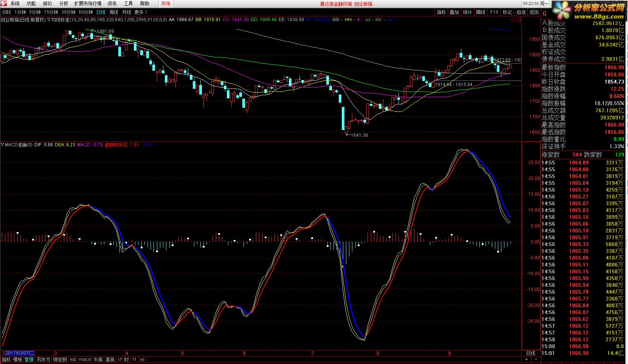The image size is (628, 364).
Task: Click the TDX app logo icon
Action: (3, 3)
